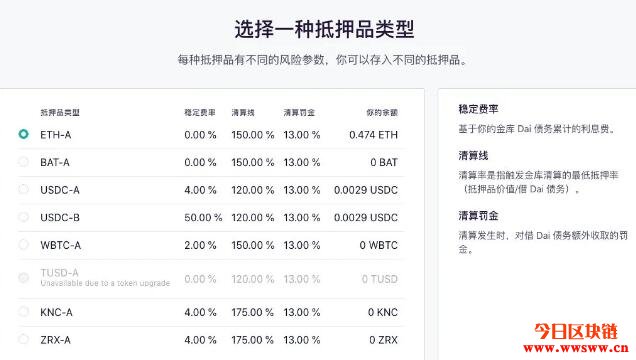The image size is (636, 360).
Task: Click the WBTC-A row label
Action: point(60,245)
